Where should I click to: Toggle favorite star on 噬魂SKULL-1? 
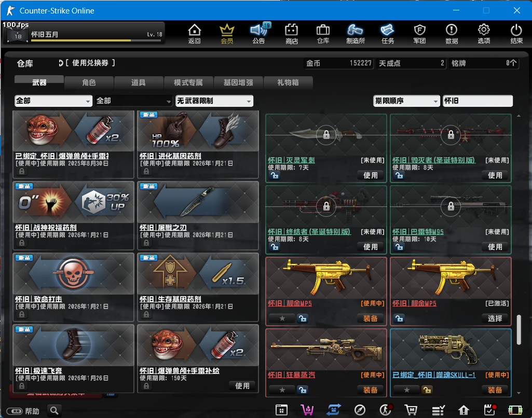pyautogui.click(x=406, y=390)
